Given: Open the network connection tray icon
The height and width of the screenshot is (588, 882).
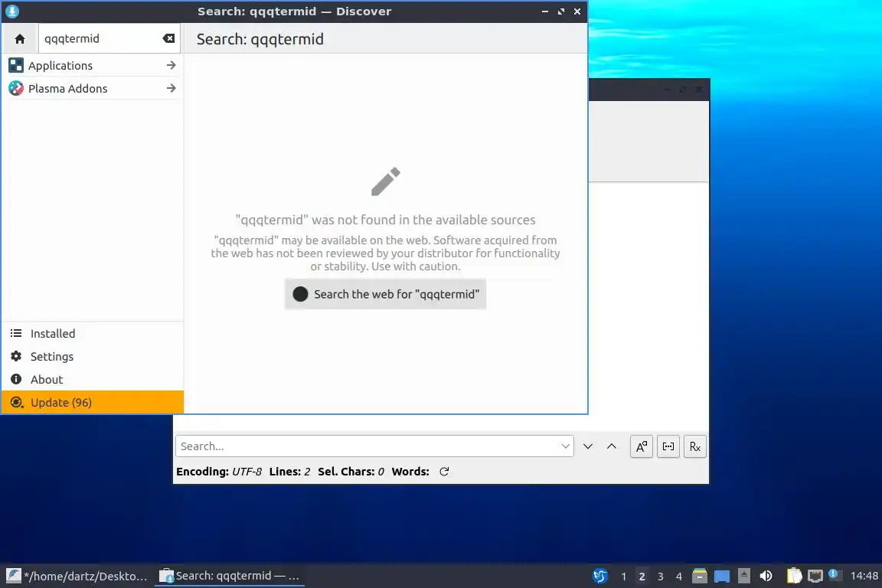Looking at the screenshot, I should pyautogui.click(x=815, y=576).
